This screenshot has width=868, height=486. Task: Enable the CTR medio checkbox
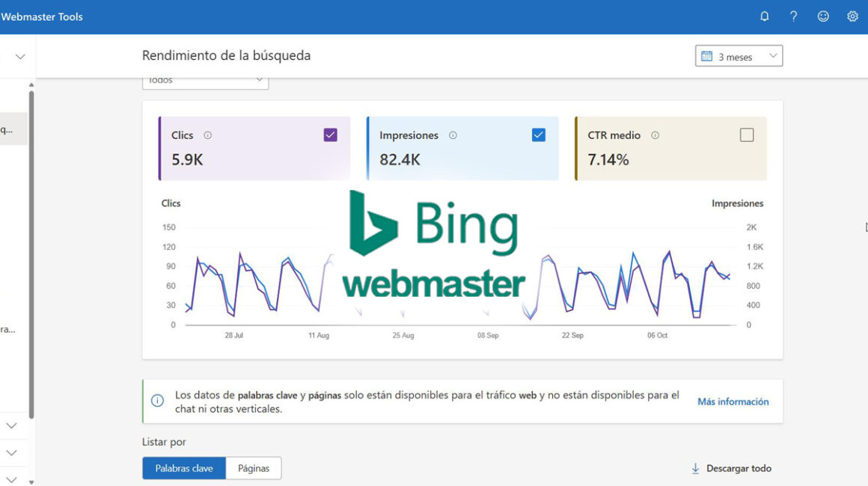point(746,135)
